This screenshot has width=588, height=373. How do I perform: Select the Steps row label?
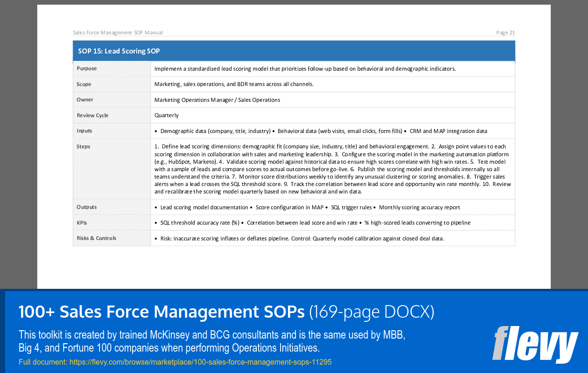[83, 147]
